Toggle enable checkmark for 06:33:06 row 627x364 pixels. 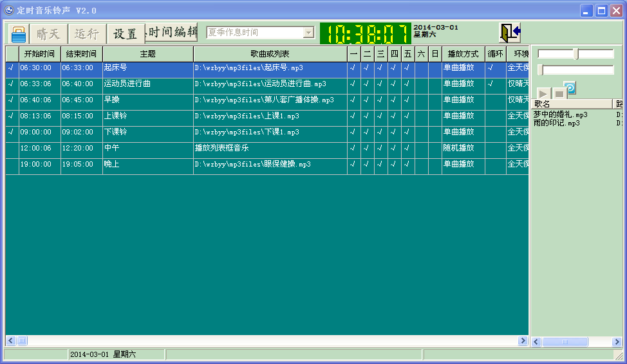point(12,84)
